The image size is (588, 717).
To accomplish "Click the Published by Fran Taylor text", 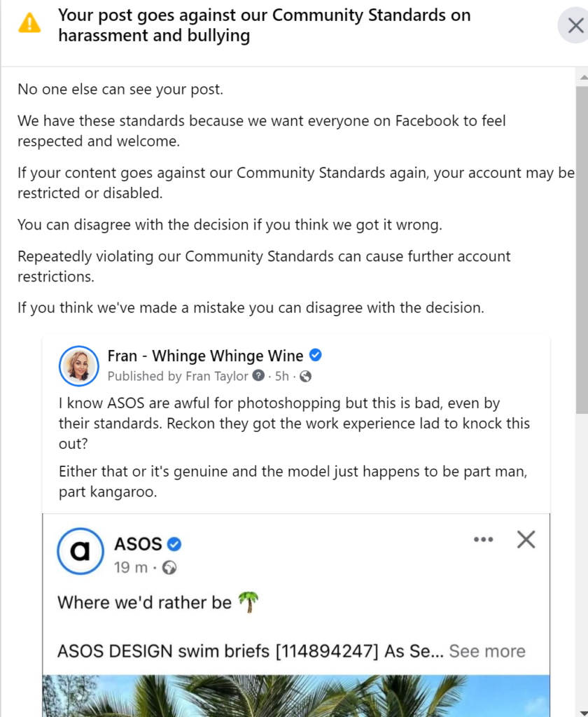I will (177, 376).
